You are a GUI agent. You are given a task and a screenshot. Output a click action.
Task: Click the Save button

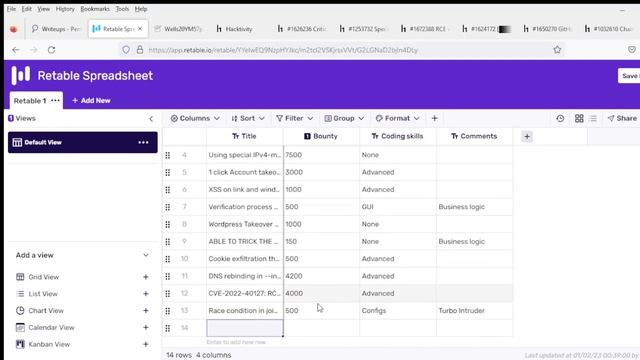[x=629, y=76]
